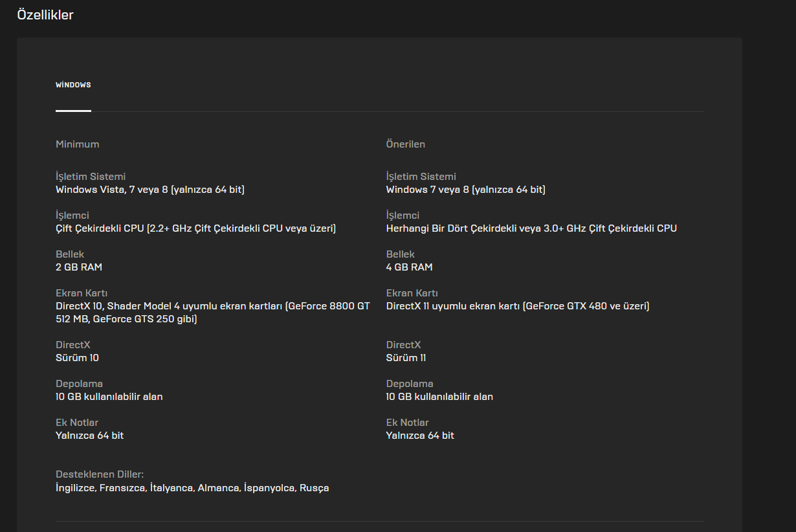
Task: Click the Minimum column's Depolama value
Action: tap(109, 397)
